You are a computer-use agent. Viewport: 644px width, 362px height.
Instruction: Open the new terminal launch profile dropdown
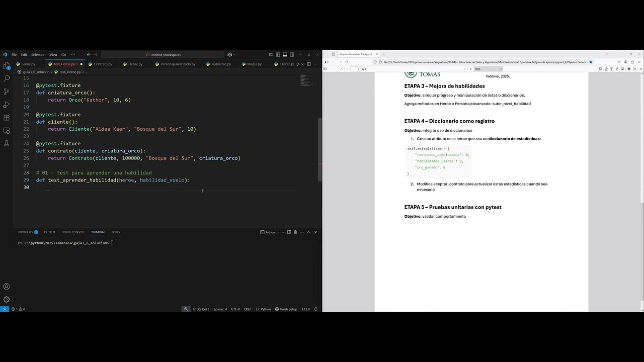(x=283, y=232)
